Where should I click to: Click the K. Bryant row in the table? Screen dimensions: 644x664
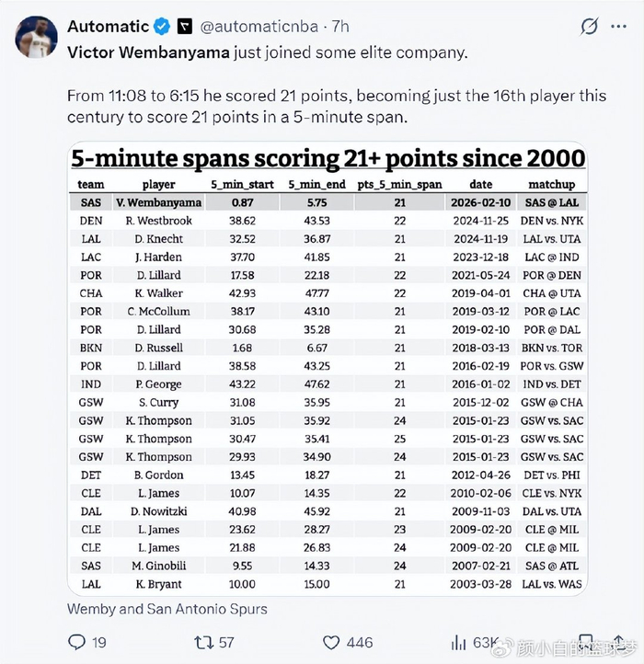328,584
